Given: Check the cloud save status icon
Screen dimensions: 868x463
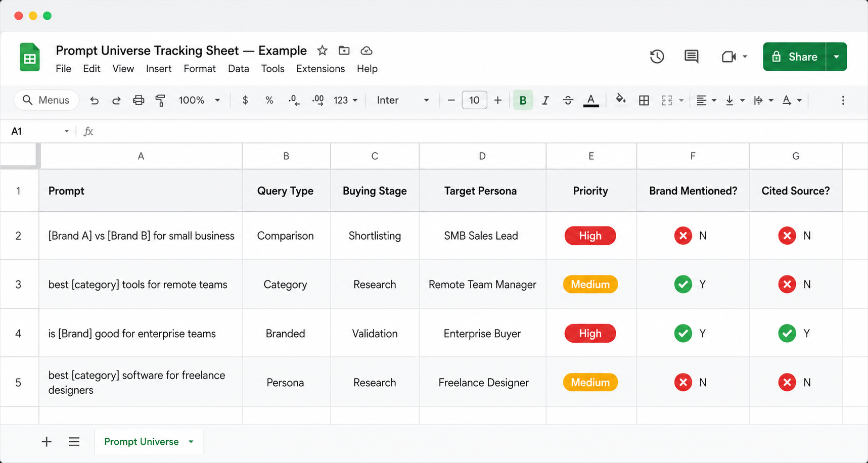Looking at the screenshot, I should 367,51.
